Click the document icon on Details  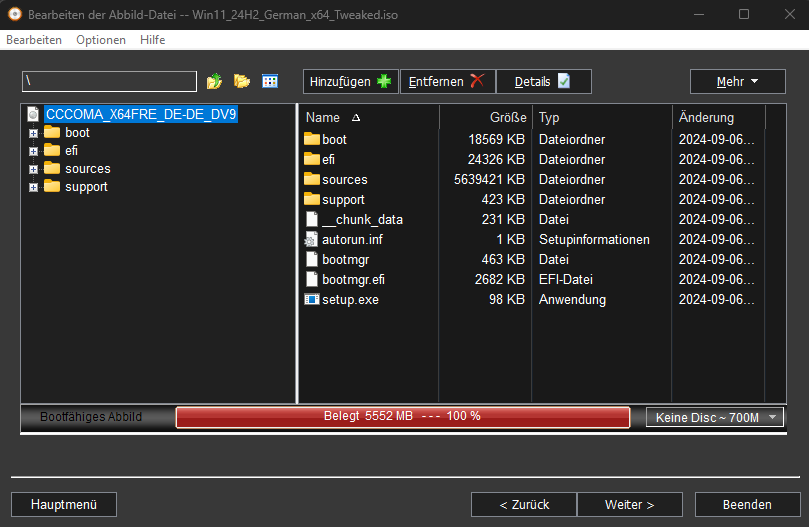tap(564, 81)
